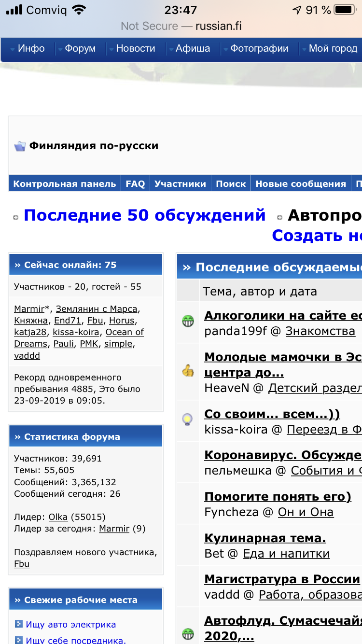Click lightbulb icon beside Со своим topic
Viewport: 362px width, 644px height.
(x=188, y=420)
